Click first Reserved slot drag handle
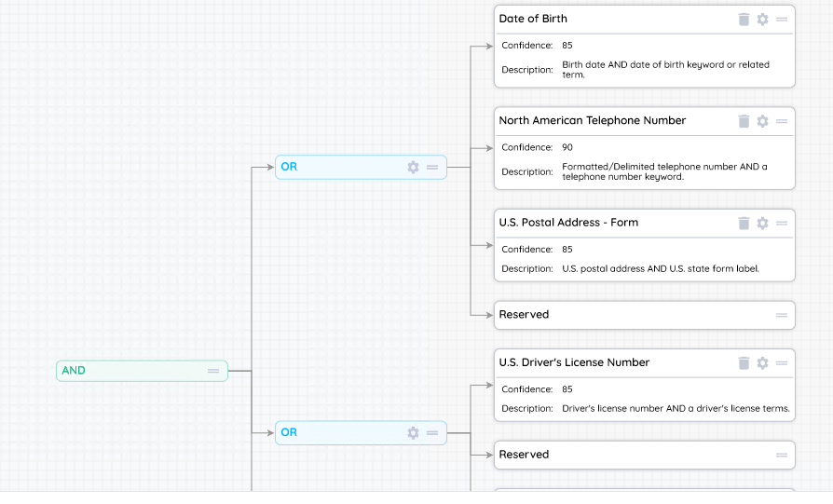833x504 pixels. (x=782, y=315)
